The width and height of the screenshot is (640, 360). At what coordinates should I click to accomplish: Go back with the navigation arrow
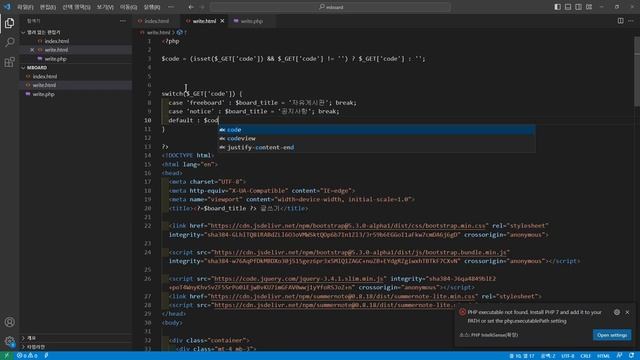[x=191, y=7]
